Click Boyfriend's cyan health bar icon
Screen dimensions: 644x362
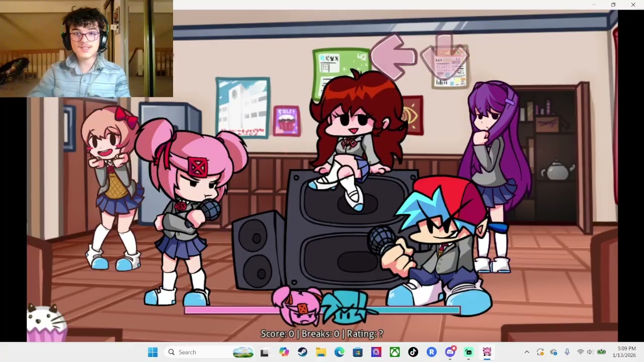pos(348,307)
